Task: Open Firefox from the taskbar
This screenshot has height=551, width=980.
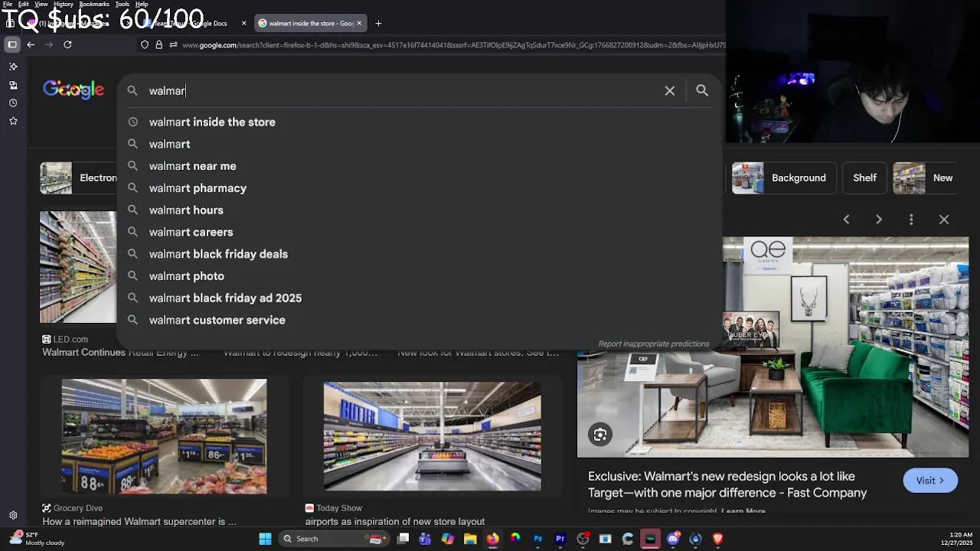Action: coord(492,539)
